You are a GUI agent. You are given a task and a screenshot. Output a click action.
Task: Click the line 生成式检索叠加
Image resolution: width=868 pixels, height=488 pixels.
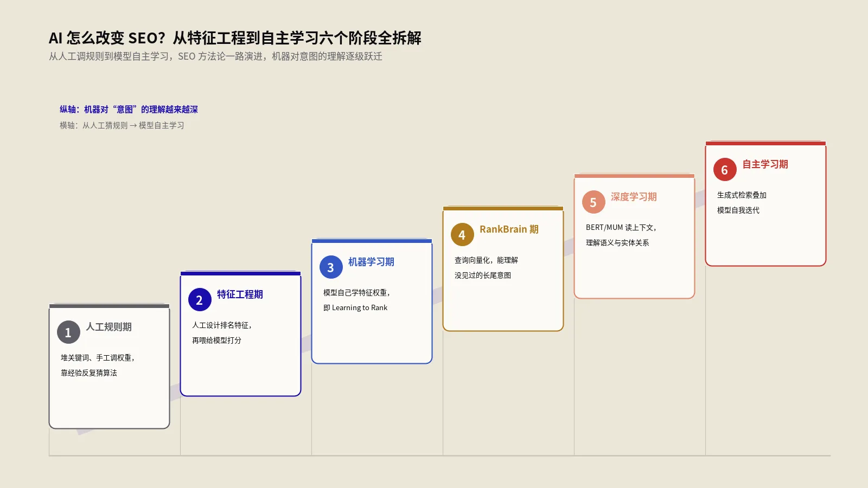tap(742, 195)
